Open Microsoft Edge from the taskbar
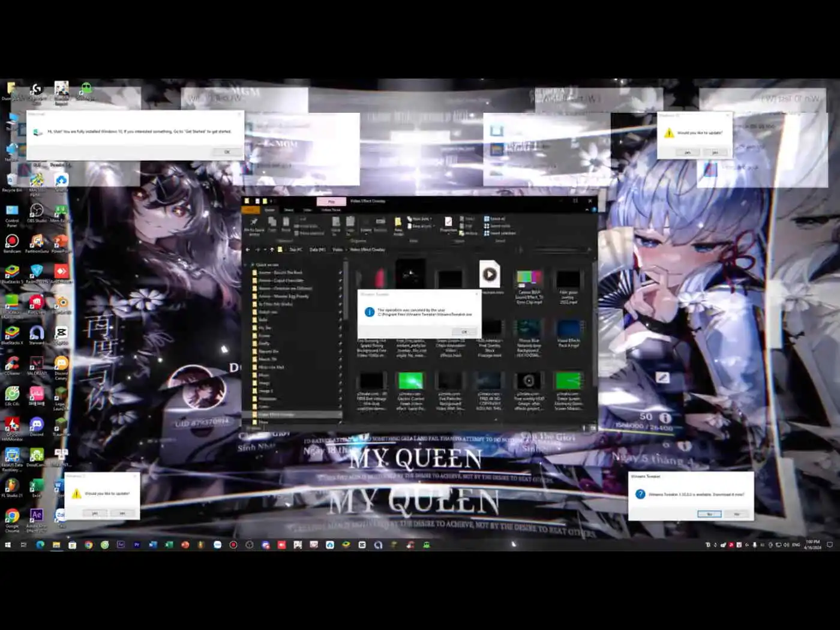Screen dimensions: 840x630 (40, 545)
